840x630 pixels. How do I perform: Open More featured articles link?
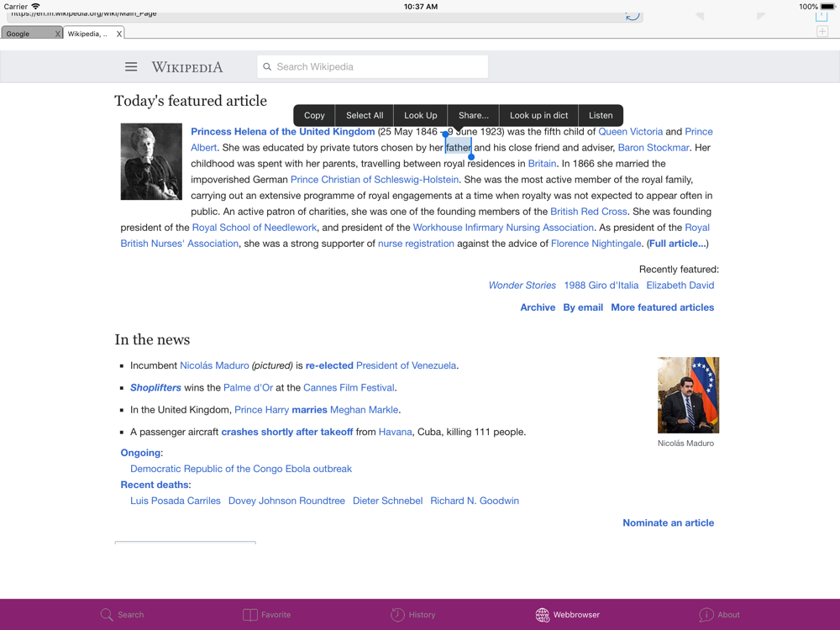click(663, 307)
